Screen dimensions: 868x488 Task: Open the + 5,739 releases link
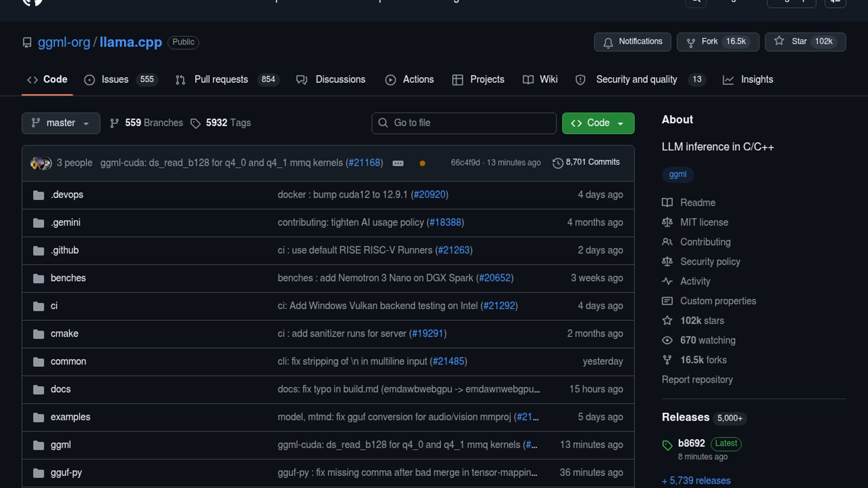[696, 480]
